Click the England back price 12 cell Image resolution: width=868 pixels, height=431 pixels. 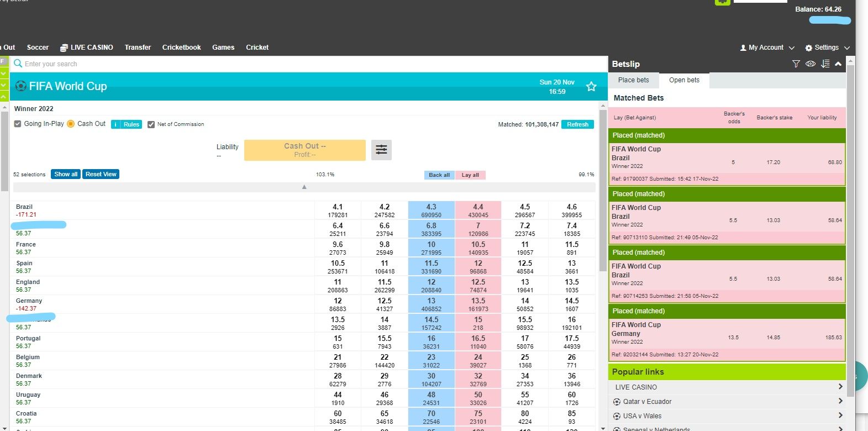pos(431,286)
